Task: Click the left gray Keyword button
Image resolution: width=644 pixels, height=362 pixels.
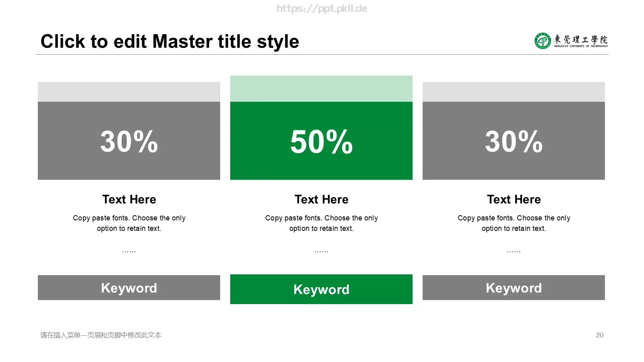Action: point(129,288)
